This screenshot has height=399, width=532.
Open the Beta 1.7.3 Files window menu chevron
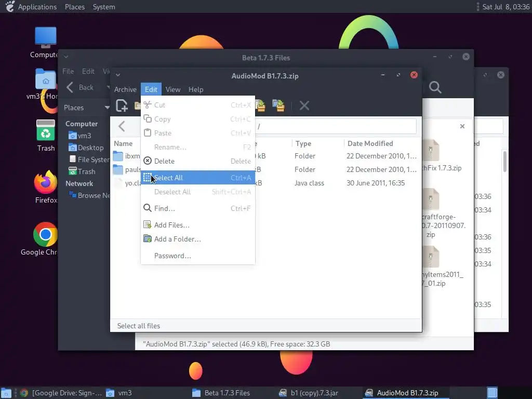pos(66,57)
